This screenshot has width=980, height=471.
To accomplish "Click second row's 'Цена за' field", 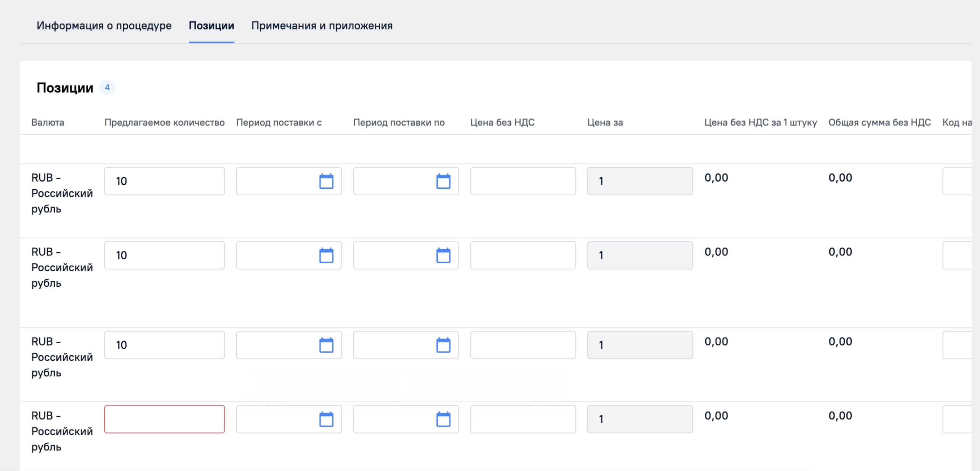I will tap(640, 255).
